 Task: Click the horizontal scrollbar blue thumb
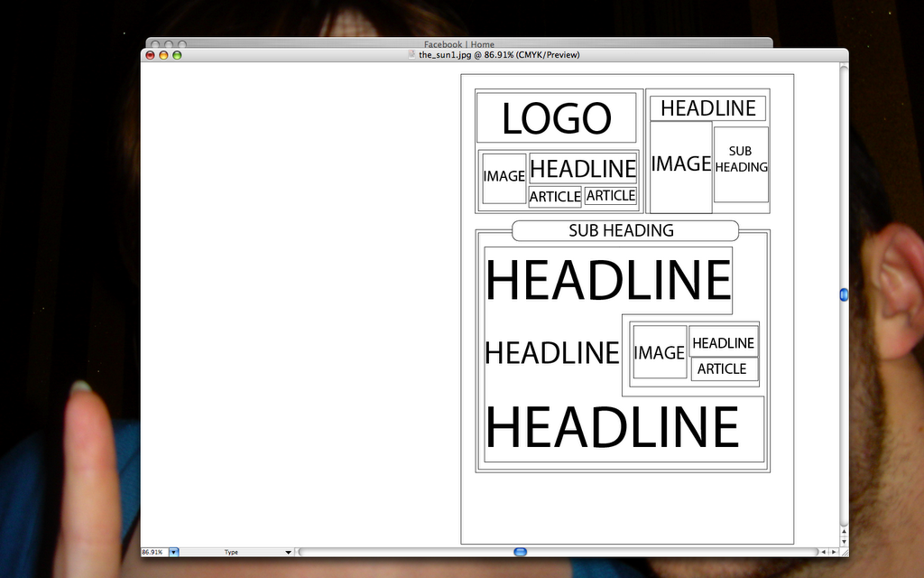[520, 552]
